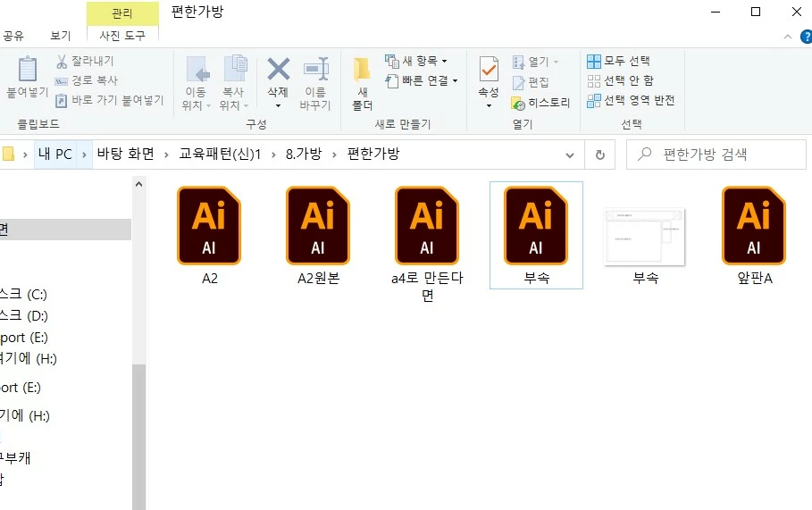Go to 8.가방 in the address bar
The image size is (812, 510).
[x=304, y=154]
